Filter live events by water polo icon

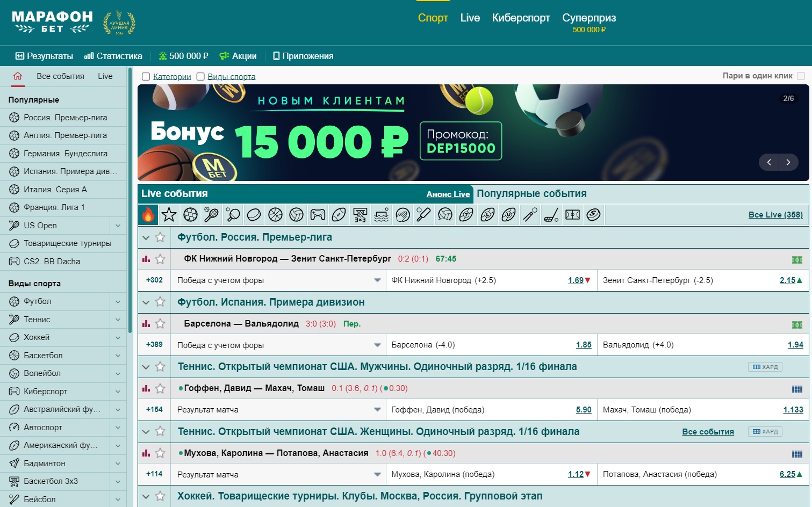381,215
